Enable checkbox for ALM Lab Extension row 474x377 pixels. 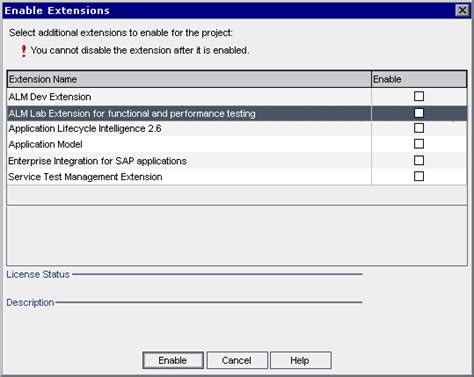pos(419,113)
